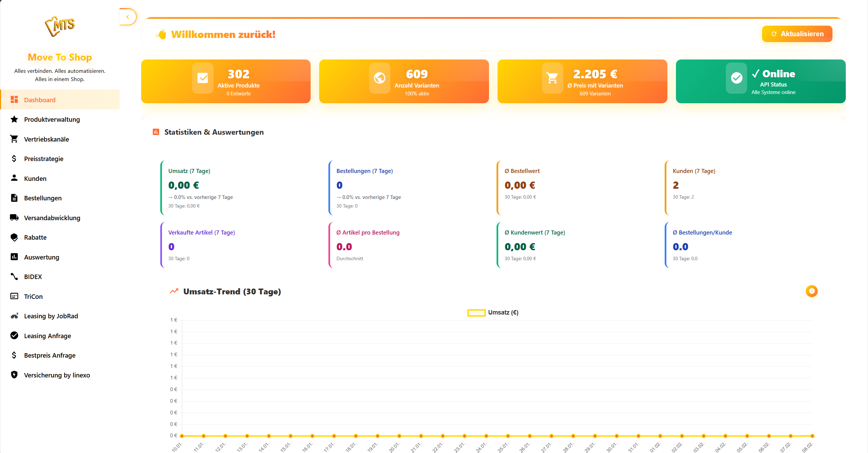Click the Preisstrategie dollar sign icon
The width and height of the screenshot is (868, 453).
click(14, 158)
